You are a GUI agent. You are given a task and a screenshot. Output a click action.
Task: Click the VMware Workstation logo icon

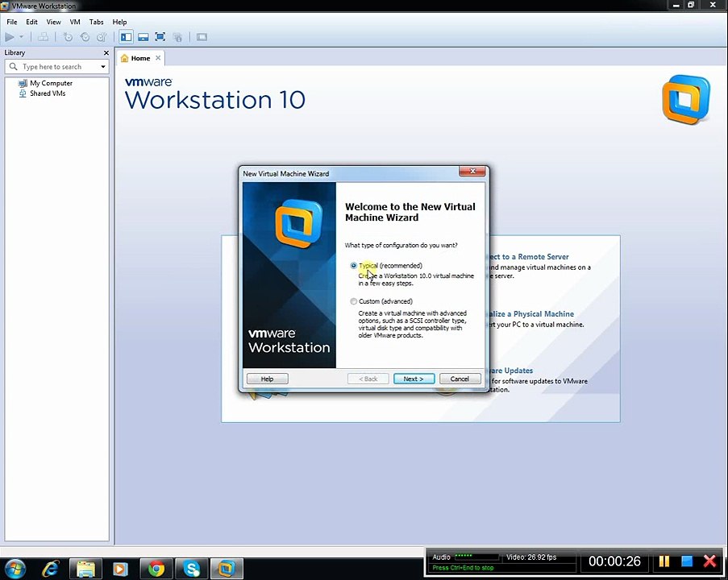tap(686, 99)
